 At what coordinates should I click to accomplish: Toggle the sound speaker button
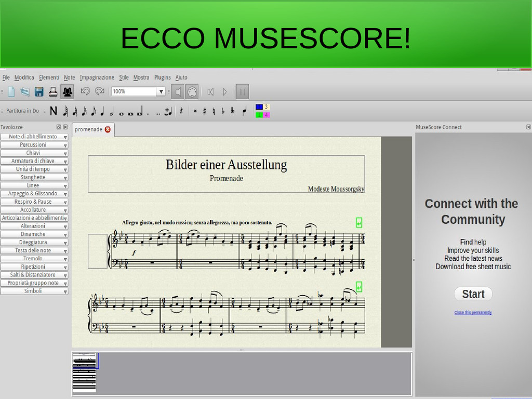[x=178, y=91]
